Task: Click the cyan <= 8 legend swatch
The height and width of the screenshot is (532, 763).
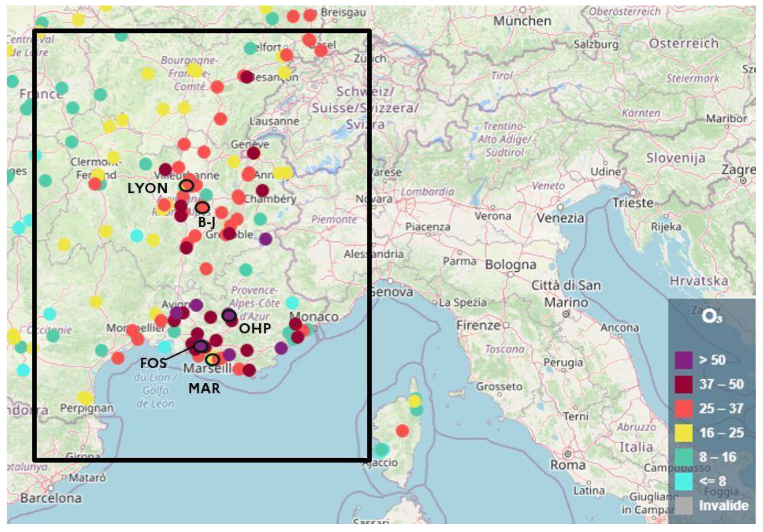Action: tap(684, 482)
